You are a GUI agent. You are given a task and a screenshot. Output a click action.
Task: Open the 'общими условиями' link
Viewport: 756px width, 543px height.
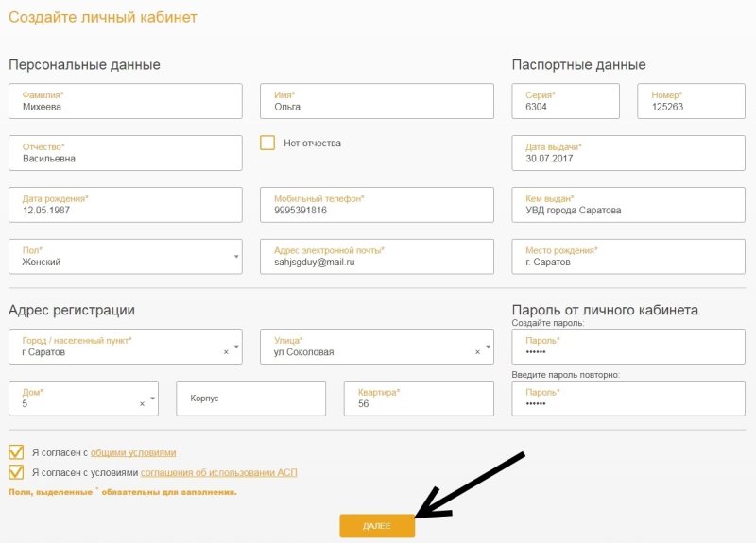132,452
